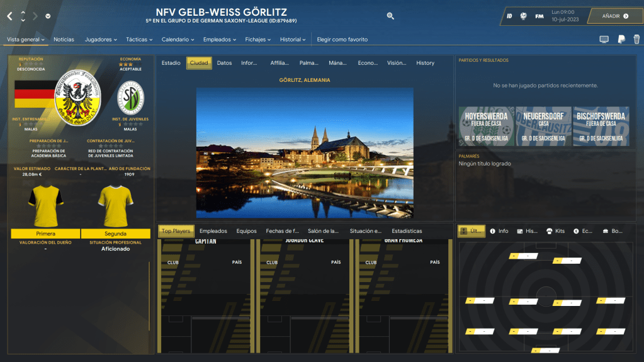Open the Kits tab with shirt icon

(556, 231)
